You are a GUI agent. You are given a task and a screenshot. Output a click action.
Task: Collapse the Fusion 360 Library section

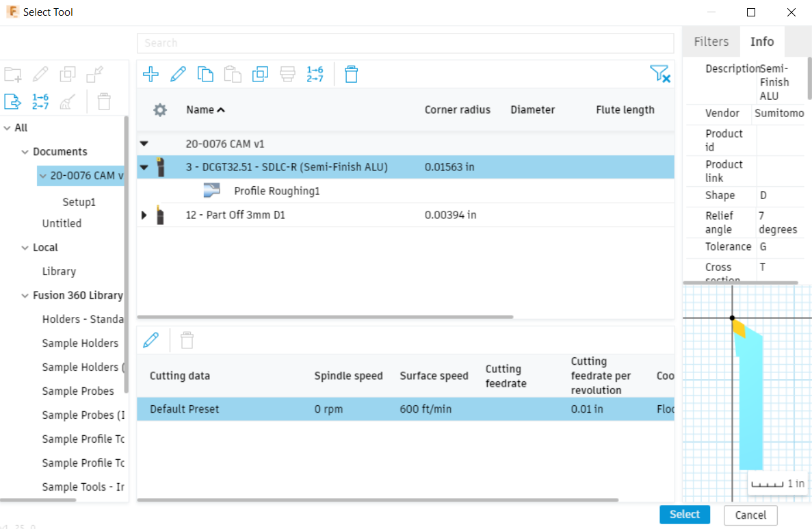click(x=24, y=295)
